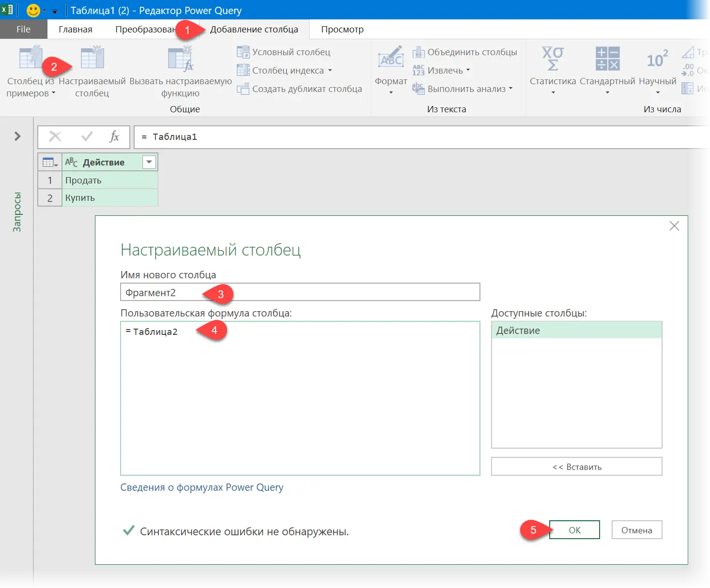Select the Продать cell
Screen dimensions: 710x588
(x=110, y=181)
